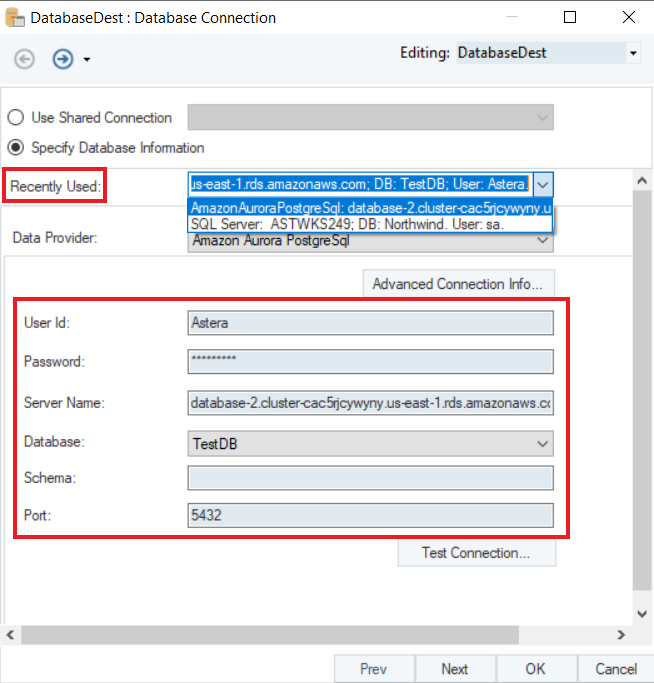Click the Next button

tap(455, 669)
